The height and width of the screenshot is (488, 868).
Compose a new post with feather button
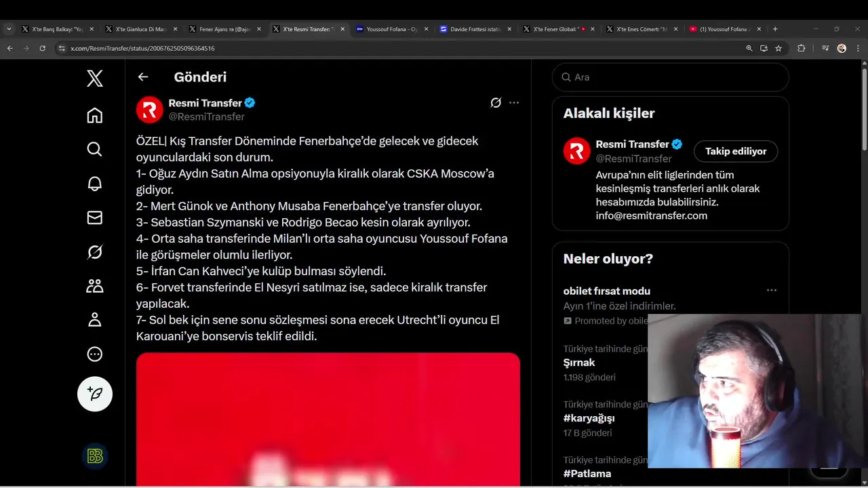tap(95, 394)
